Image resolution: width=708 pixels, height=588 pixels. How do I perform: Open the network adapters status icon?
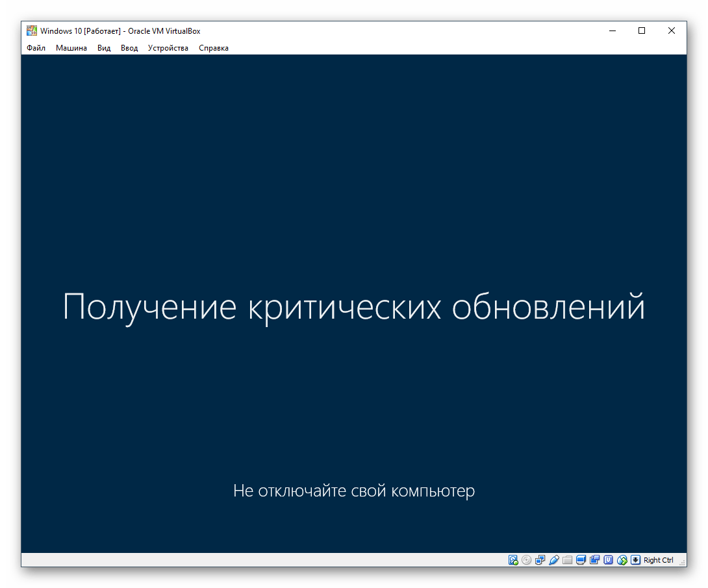[x=540, y=560]
